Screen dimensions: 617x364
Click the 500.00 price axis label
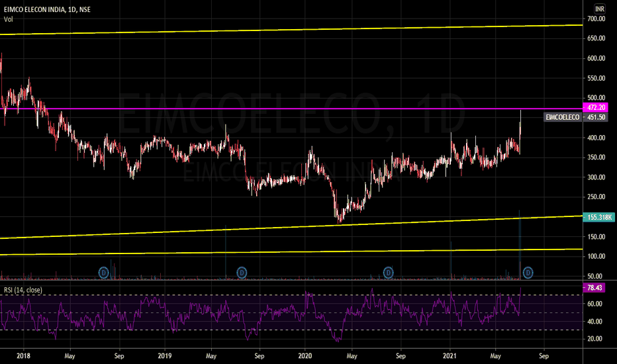(x=596, y=97)
